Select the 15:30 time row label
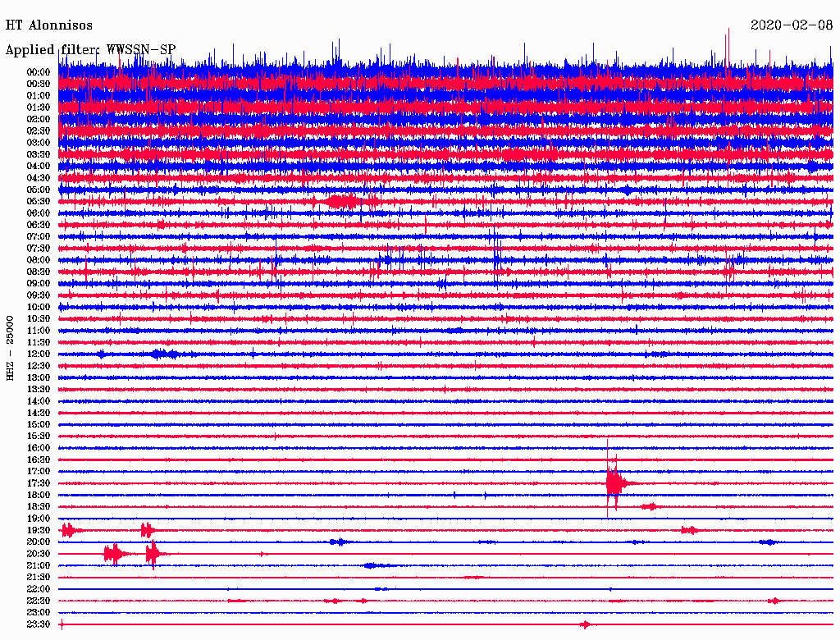 [39, 437]
